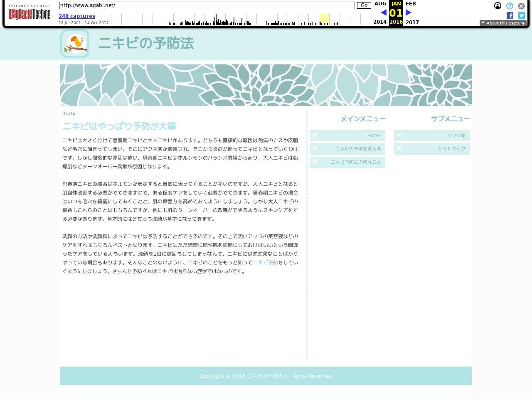Select HOME in the main menu
This screenshot has height=399, width=532.
(347, 135)
